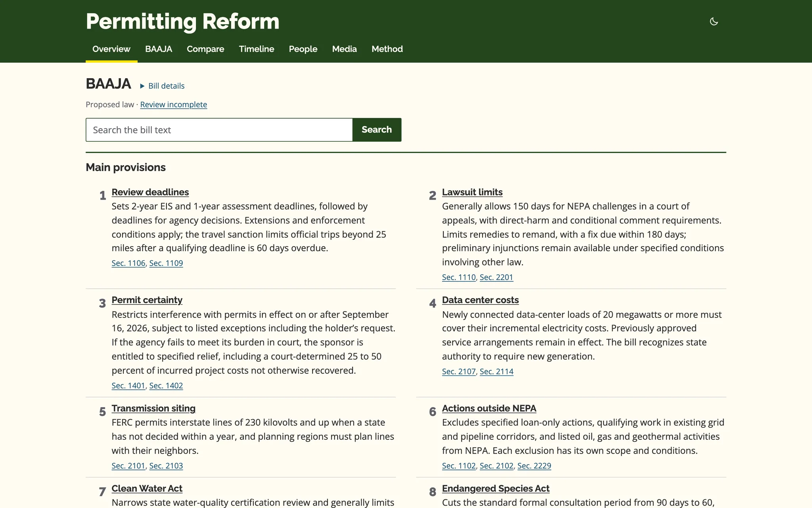This screenshot has height=508, width=812.
Task: Follow the Sec. 1402 link
Action: tap(166, 386)
